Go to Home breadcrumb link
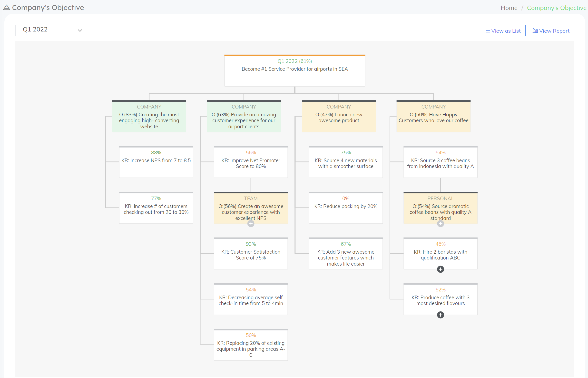The image size is (588, 378). [509, 8]
